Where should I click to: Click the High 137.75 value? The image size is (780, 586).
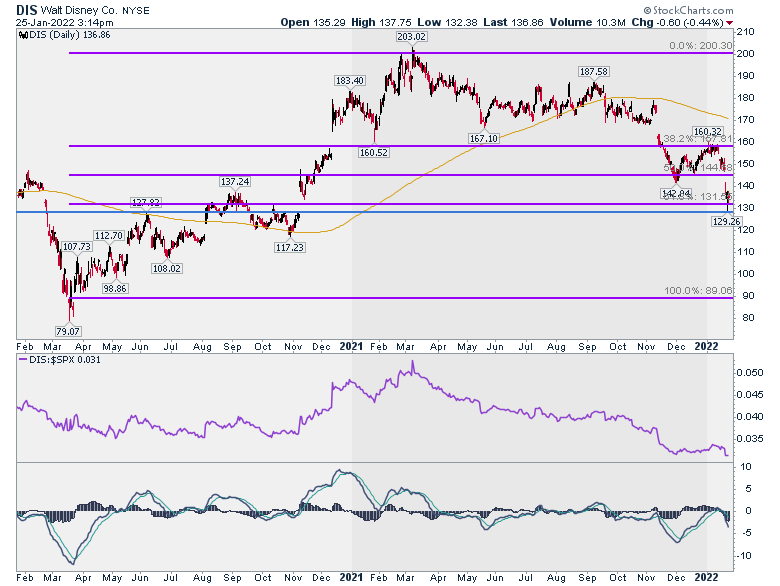point(381,22)
